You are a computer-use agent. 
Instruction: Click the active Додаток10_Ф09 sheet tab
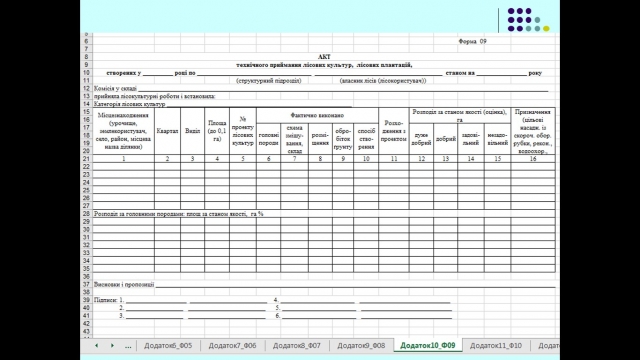(428, 345)
